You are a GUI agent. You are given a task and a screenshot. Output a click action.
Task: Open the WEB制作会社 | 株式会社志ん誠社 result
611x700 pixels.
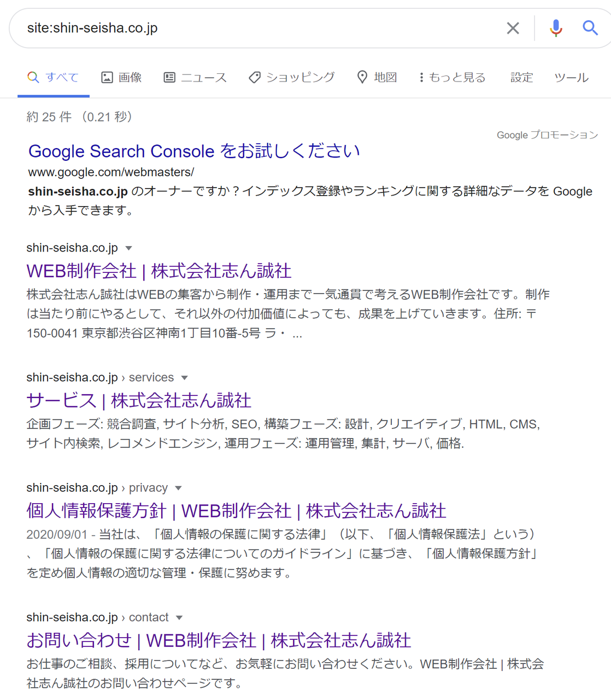(158, 271)
